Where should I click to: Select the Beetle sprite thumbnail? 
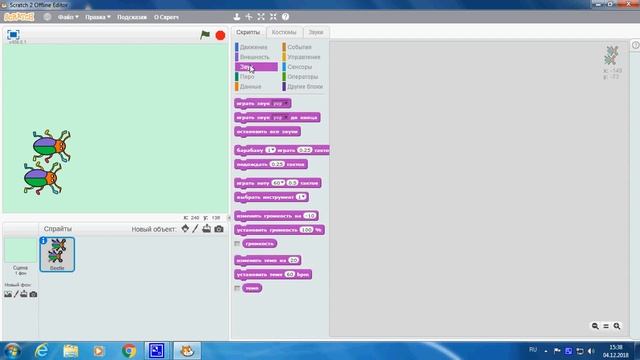click(x=57, y=254)
